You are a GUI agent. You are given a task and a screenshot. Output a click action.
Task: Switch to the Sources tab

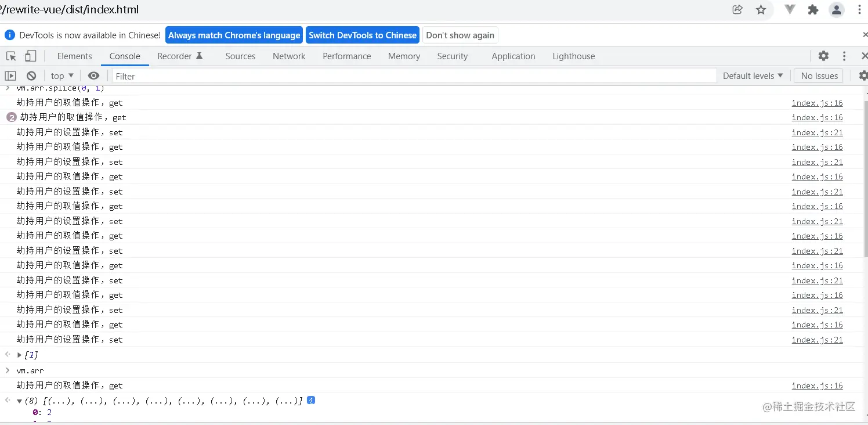(x=240, y=56)
